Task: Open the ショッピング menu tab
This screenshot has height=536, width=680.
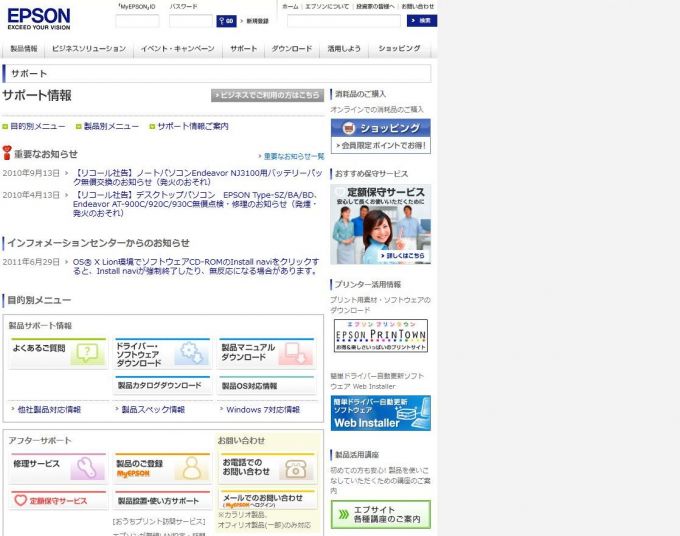Action: pos(399,49)
